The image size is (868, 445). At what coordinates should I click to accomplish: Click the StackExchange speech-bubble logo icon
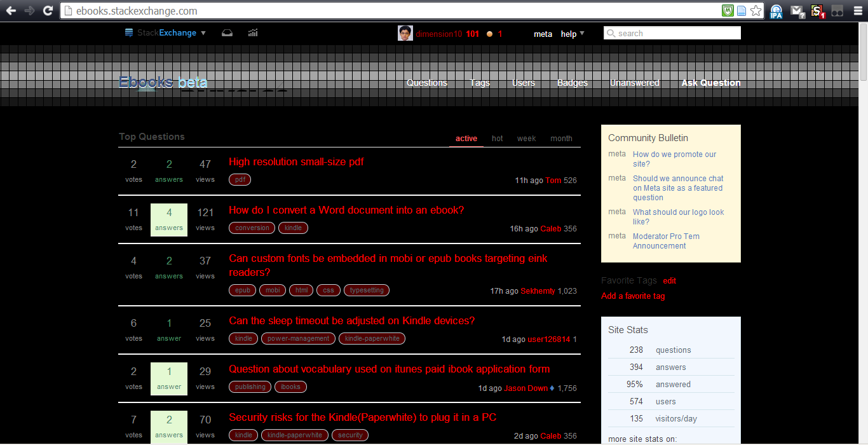click(129, 32)
